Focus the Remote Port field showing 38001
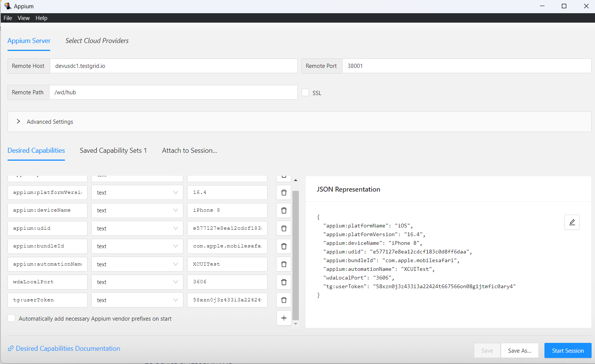 (467, 66)
